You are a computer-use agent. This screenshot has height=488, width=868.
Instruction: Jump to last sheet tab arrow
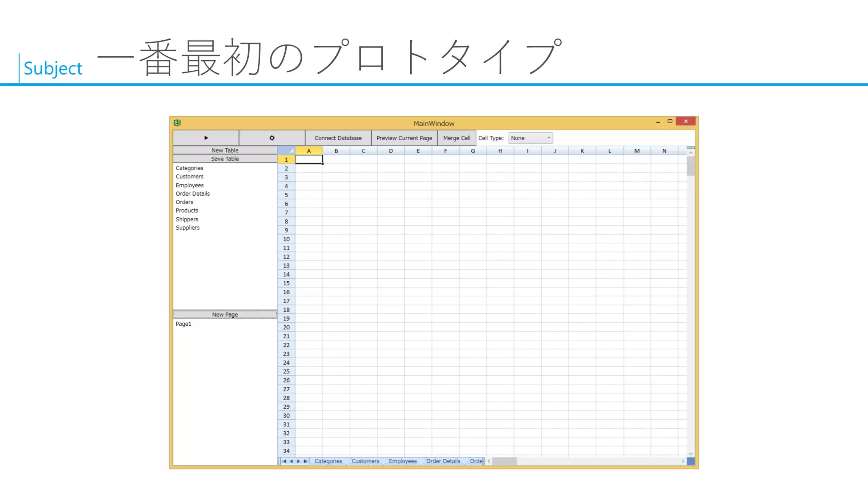(x=305, y=461)
